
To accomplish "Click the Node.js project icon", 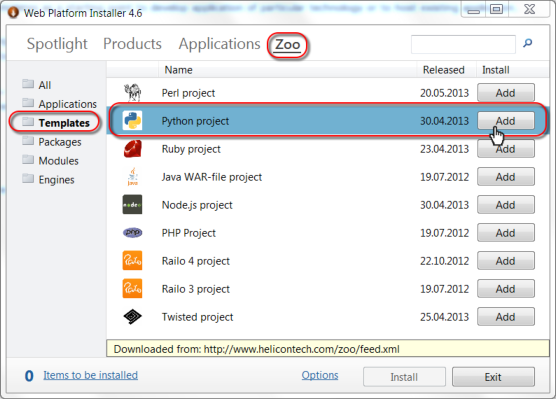I will click(x=132, y=205).
